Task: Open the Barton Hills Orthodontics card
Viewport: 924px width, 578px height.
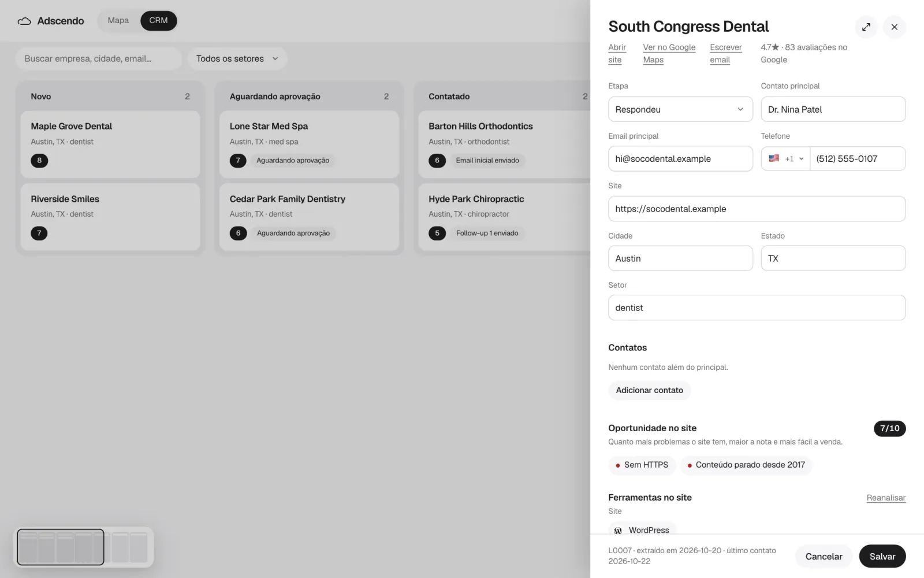Action: coord(504,144)
